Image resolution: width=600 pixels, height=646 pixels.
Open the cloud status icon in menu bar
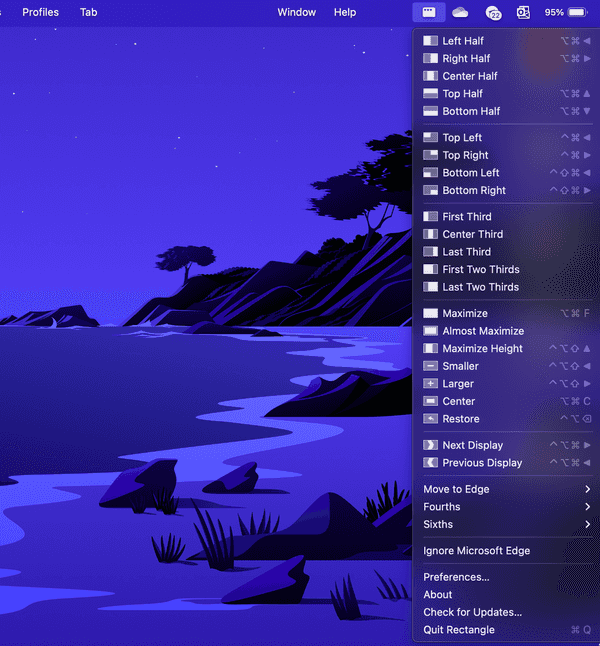tap(460, 12)
